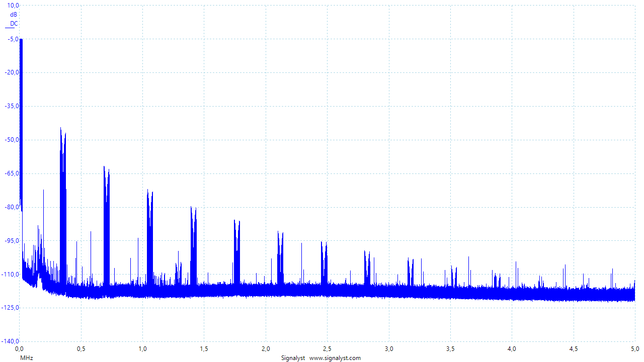This screenshot has width=644, height=362.
Task: Click the 0,0 frequency origin tick label
Action: [x=20, y=348]
